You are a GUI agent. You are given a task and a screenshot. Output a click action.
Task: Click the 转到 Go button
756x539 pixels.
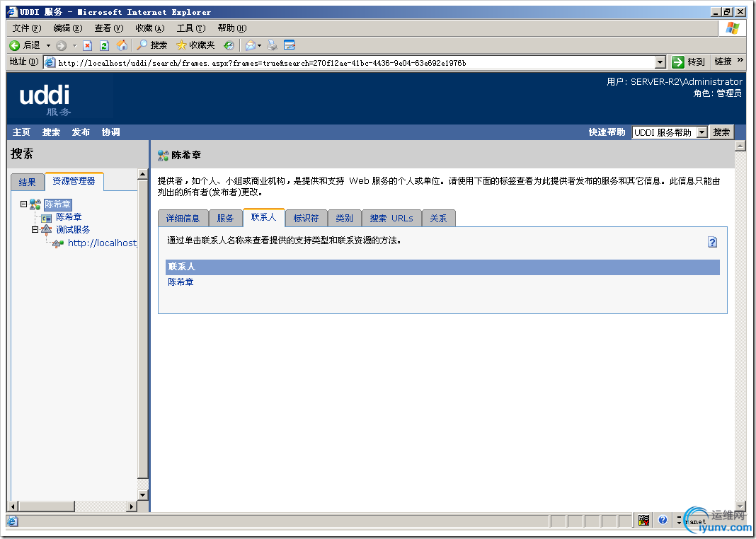pos(689,62)
